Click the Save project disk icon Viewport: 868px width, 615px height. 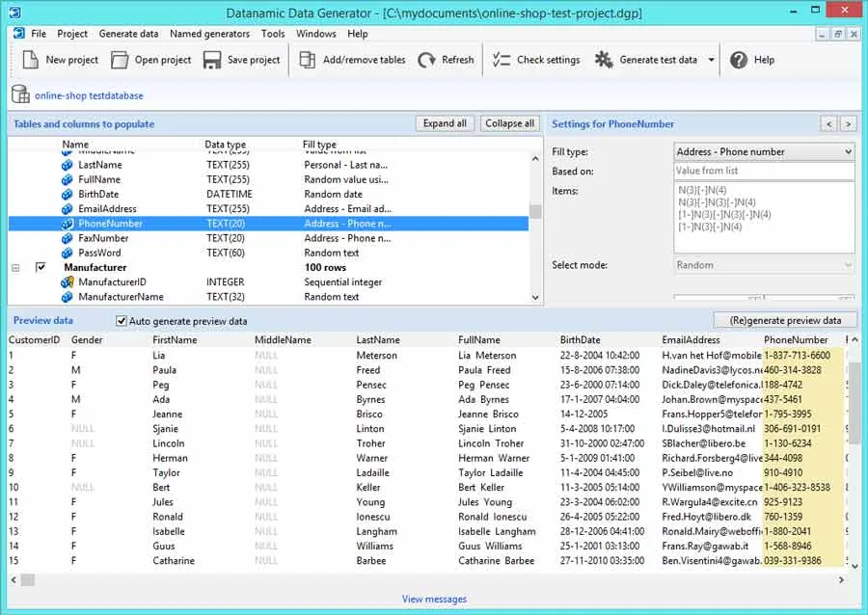pos(212,60)
